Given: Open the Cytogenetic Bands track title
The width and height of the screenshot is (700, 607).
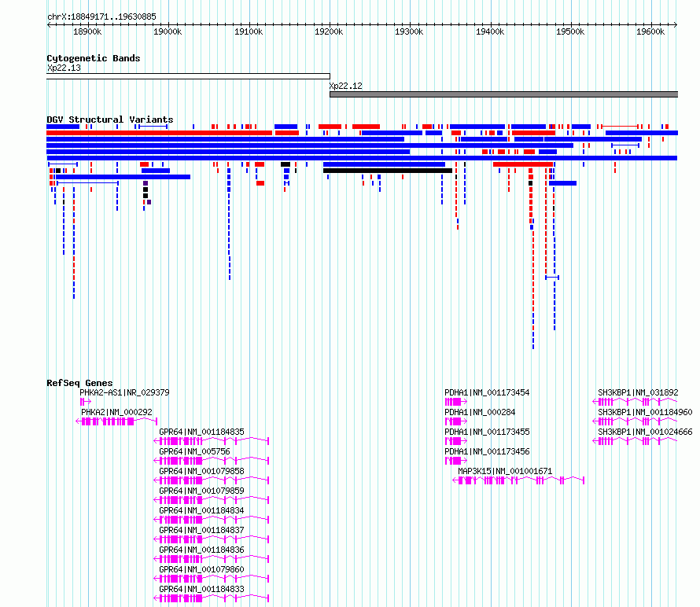Looking at the screenshot, I should pyautogui.click(x=94, y=58).
